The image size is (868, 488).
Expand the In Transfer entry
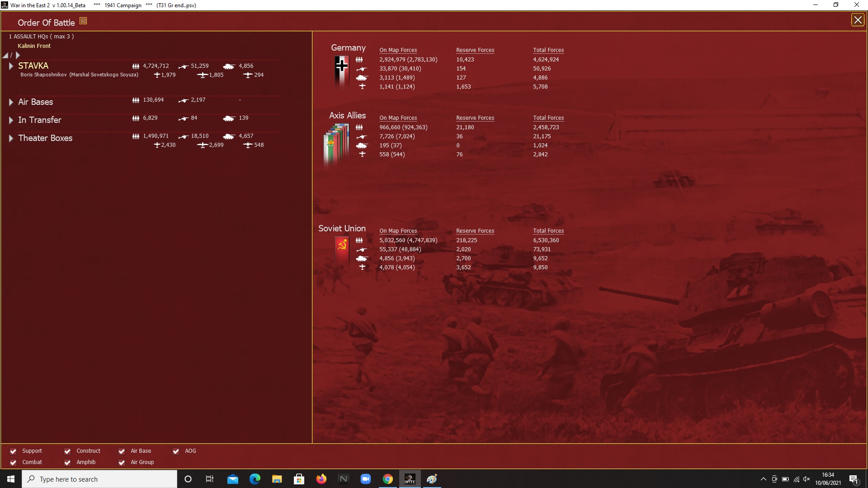tap(11, 120)
